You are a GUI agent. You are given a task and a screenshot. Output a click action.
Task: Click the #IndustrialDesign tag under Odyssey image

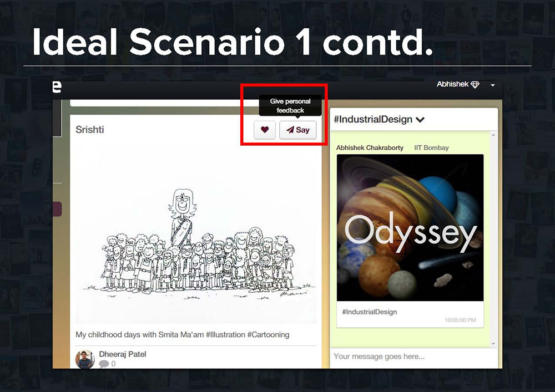(x=370, y=312)
